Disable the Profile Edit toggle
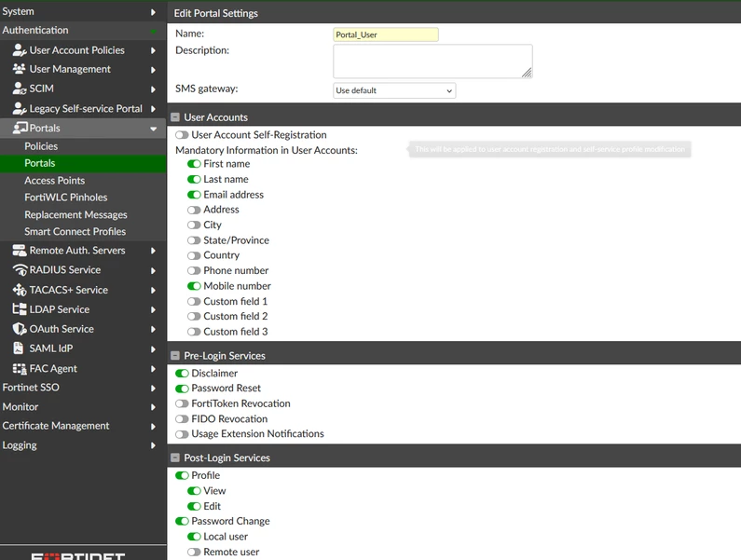Viewport: 741px width, 560px height. coord(194,506)
